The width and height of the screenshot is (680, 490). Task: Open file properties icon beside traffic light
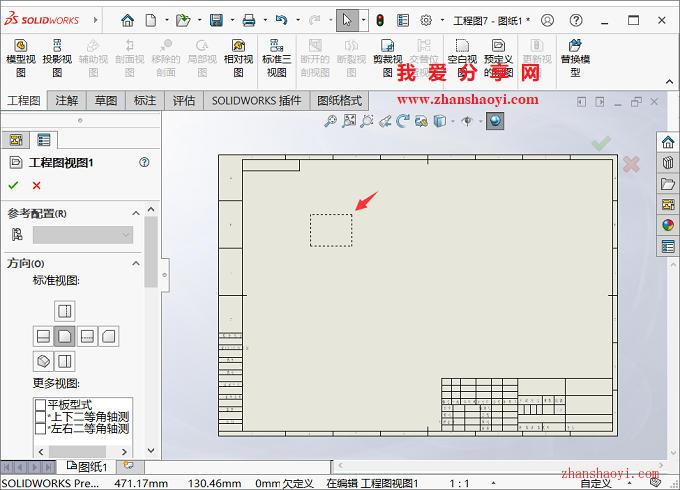point(403,20)
